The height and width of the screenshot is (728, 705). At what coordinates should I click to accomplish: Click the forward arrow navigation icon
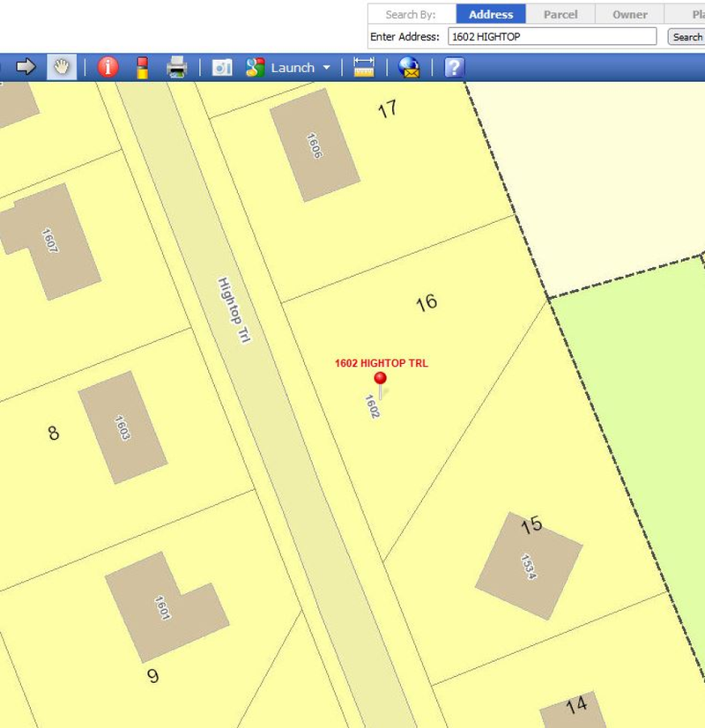26,67
